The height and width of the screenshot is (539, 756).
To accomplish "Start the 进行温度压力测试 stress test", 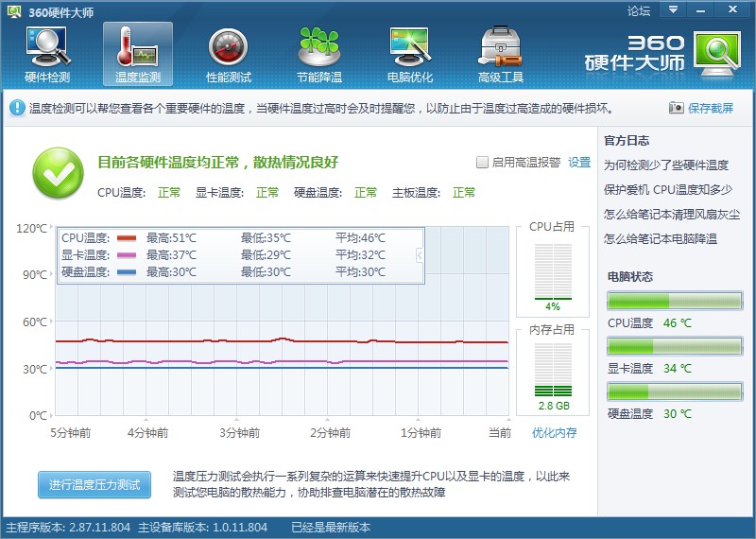I will pyautogui.click(x=94, y=484).
